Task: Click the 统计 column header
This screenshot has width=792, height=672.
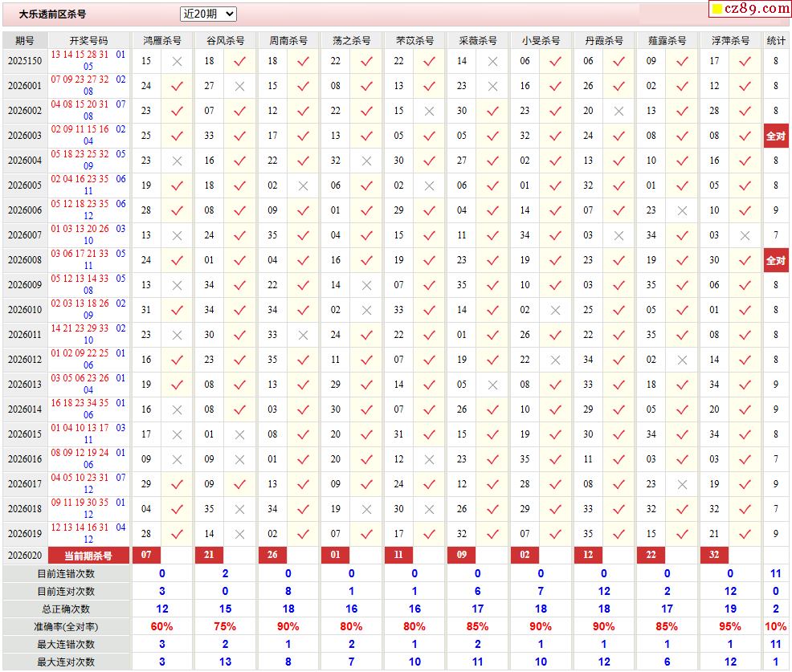Action: (776, 40)
